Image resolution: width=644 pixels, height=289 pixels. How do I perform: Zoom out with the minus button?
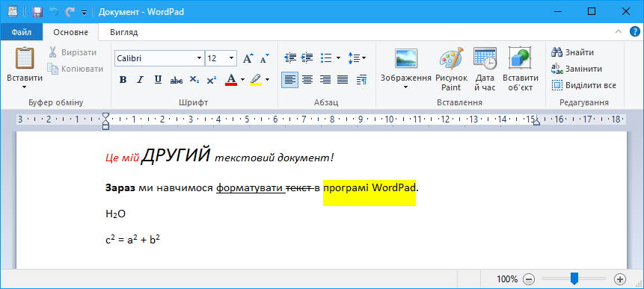point(529,279)
